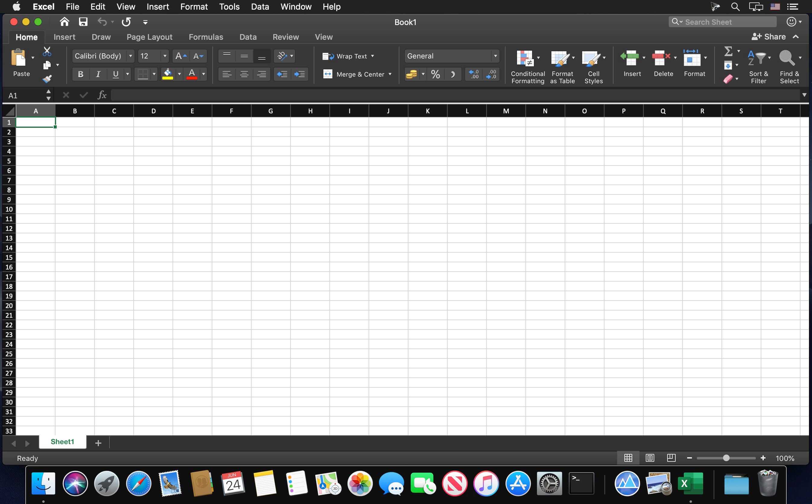
Task: Select the Data ribbon tab
Action: (248, 36)
